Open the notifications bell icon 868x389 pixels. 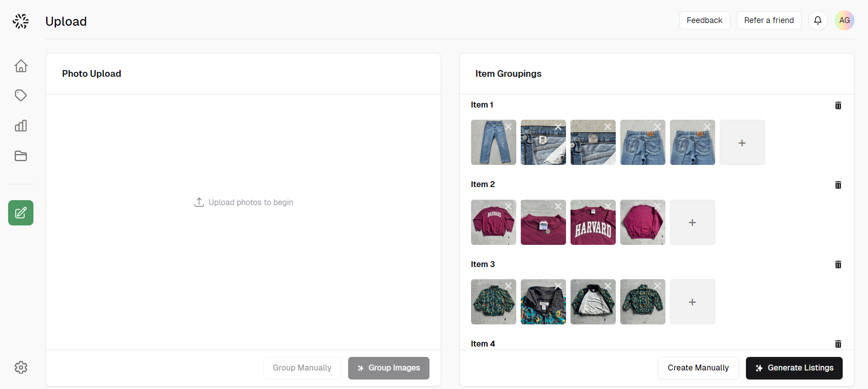click(x=818, y=20)
